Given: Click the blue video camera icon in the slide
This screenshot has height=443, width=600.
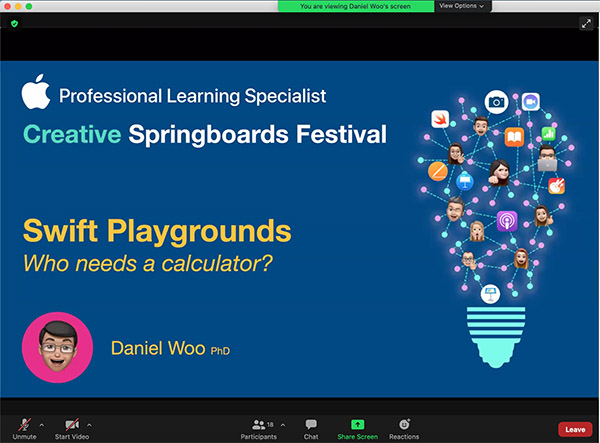Looking at the screenshot, I should click(531, 102).
